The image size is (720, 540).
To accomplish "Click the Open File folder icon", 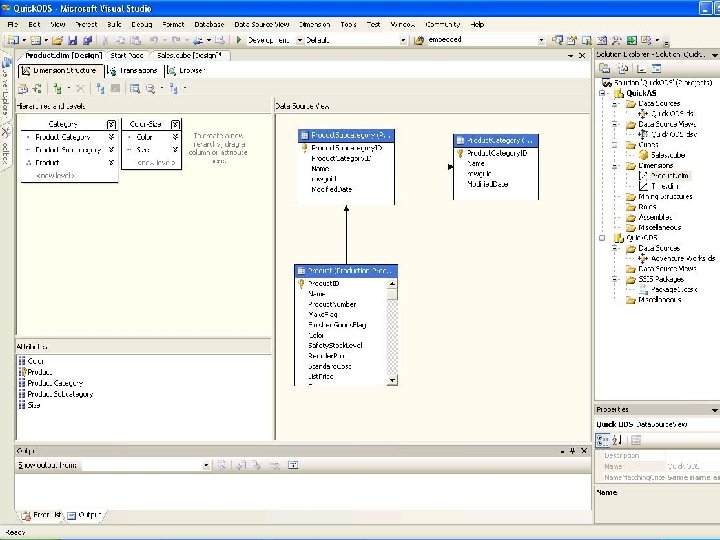I will [56, 40].
